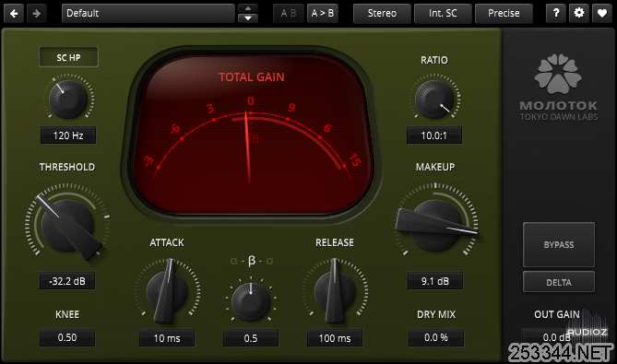The image size is (617, 364).
Task: Click the 10 ms attack value field
Action: tap(167, 338)
